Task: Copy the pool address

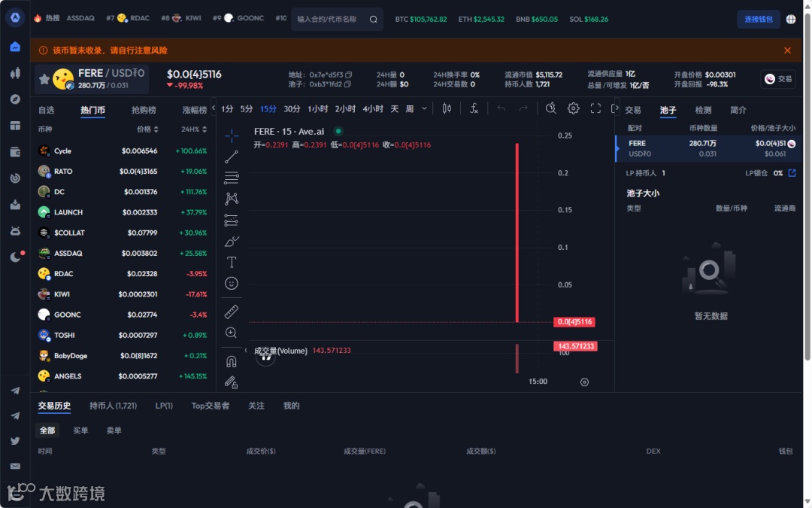Action: [347, 84]
